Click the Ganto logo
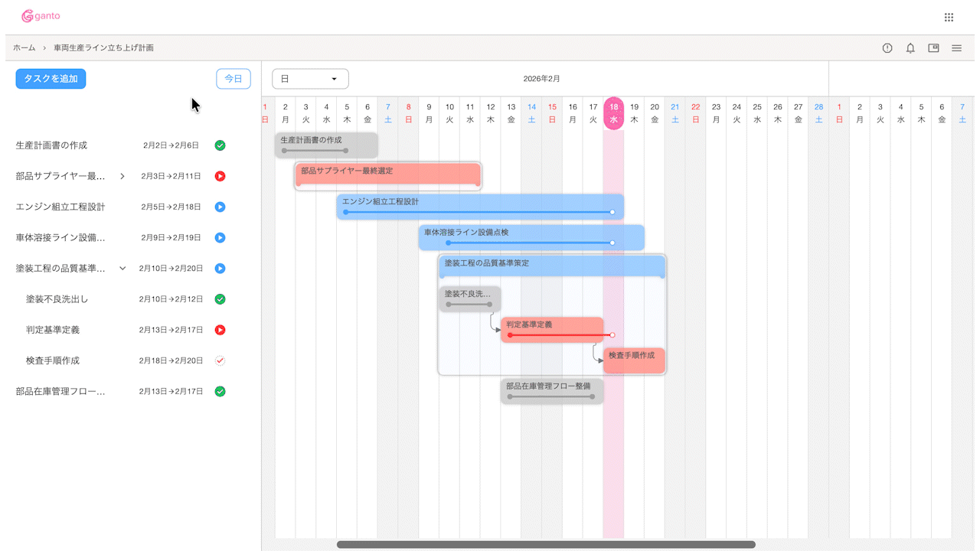The height and width of the screenshot is (551, 980). click(41, 16)
